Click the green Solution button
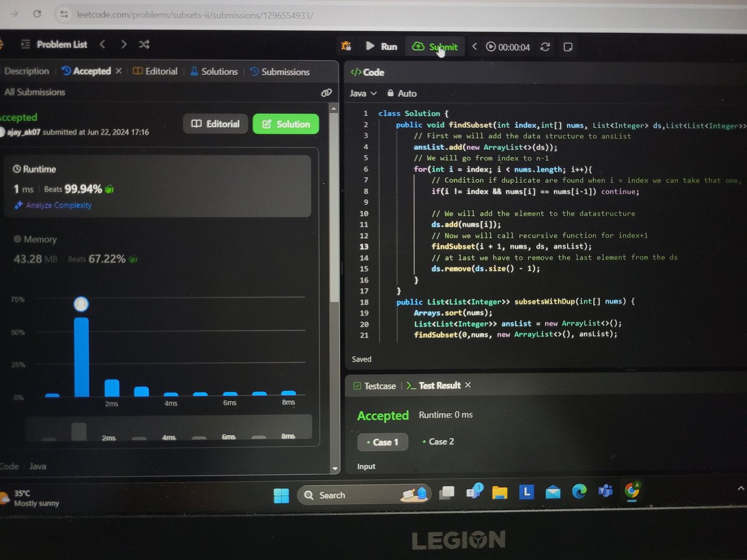The height and width of the screenshot is (560, 747). (x=286, y=124)
